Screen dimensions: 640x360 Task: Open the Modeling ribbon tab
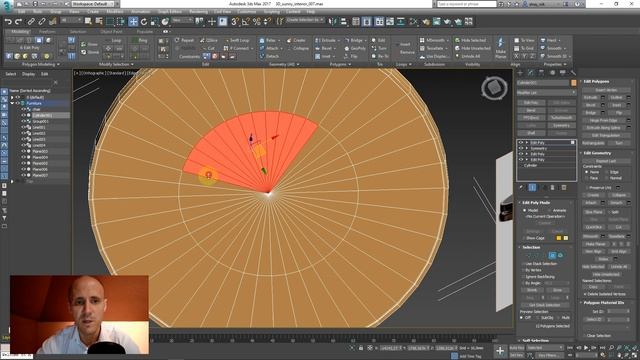tap(20, 31)
